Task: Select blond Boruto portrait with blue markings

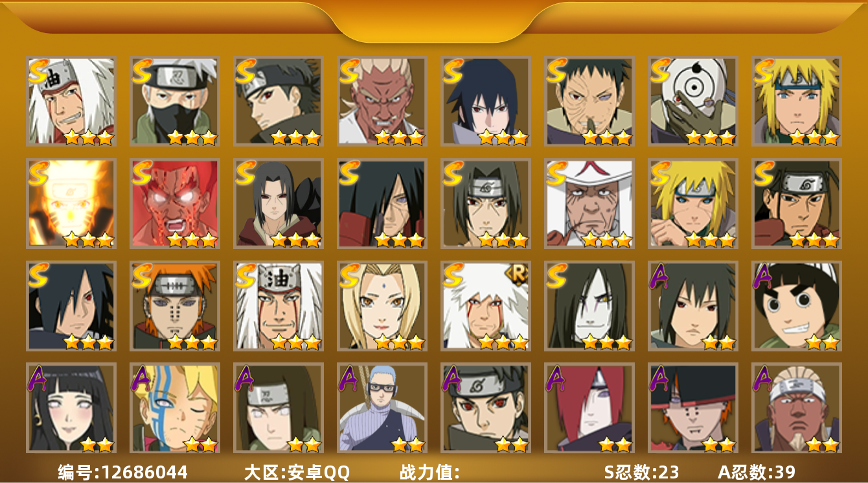Action: point(174,408)
